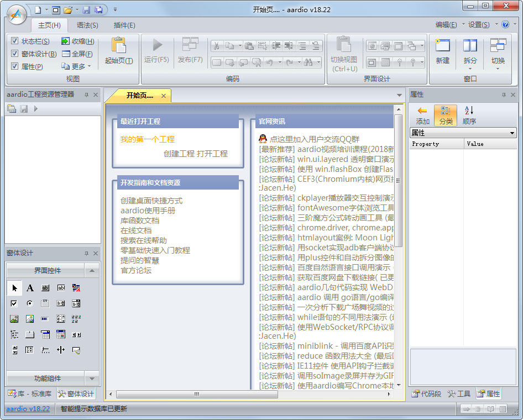523x420 pixels.
Task: Select the splitter control icon
Action: pyautogui.click(x=61, y=350)
